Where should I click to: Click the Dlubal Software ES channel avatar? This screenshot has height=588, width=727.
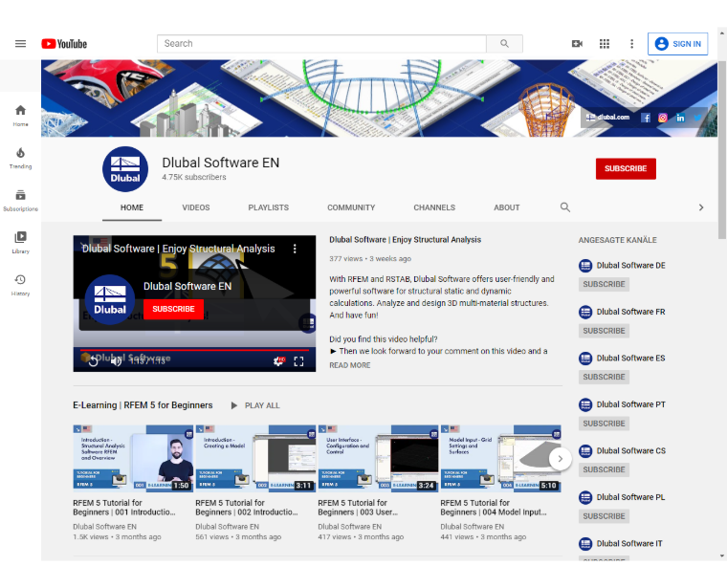pyautogui.click(x=585, y=359)
